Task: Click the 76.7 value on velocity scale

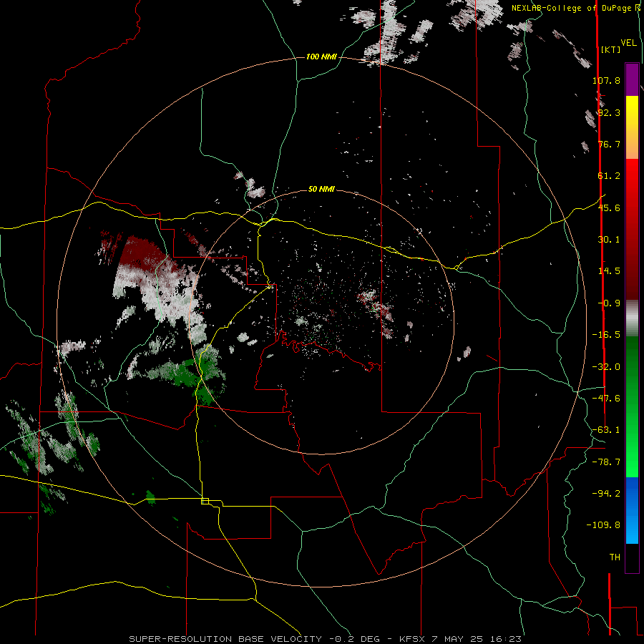Action: coord(609,144)
